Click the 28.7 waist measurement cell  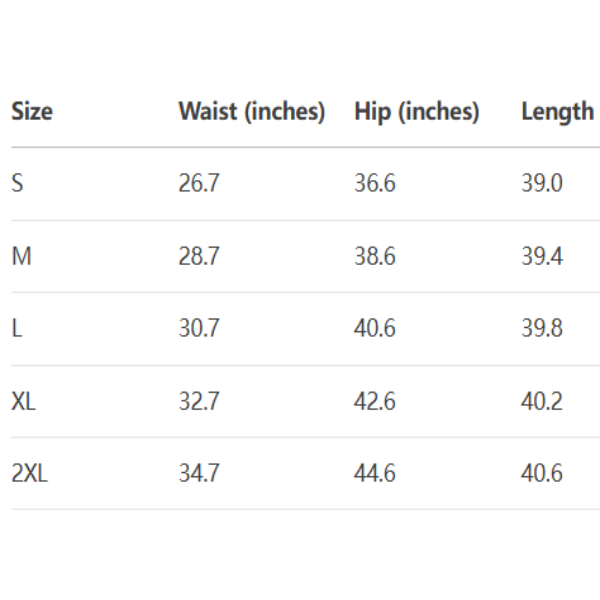coord(198,257)
